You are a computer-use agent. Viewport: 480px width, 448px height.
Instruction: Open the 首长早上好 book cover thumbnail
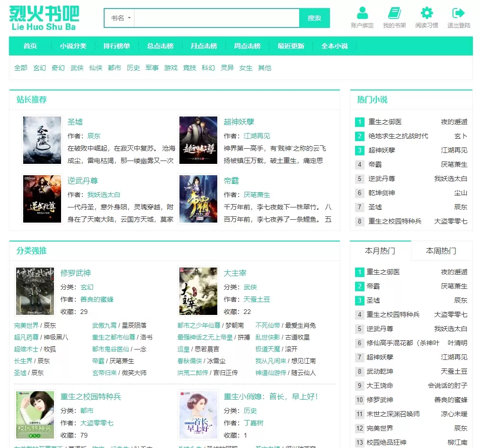tap(198, 415)
